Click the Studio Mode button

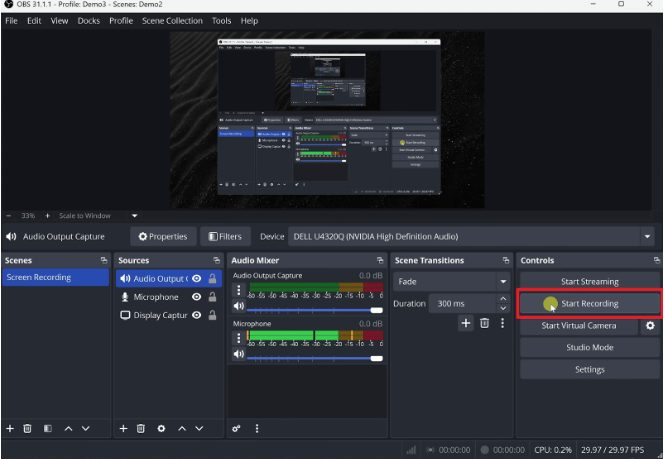coord(589,348)
